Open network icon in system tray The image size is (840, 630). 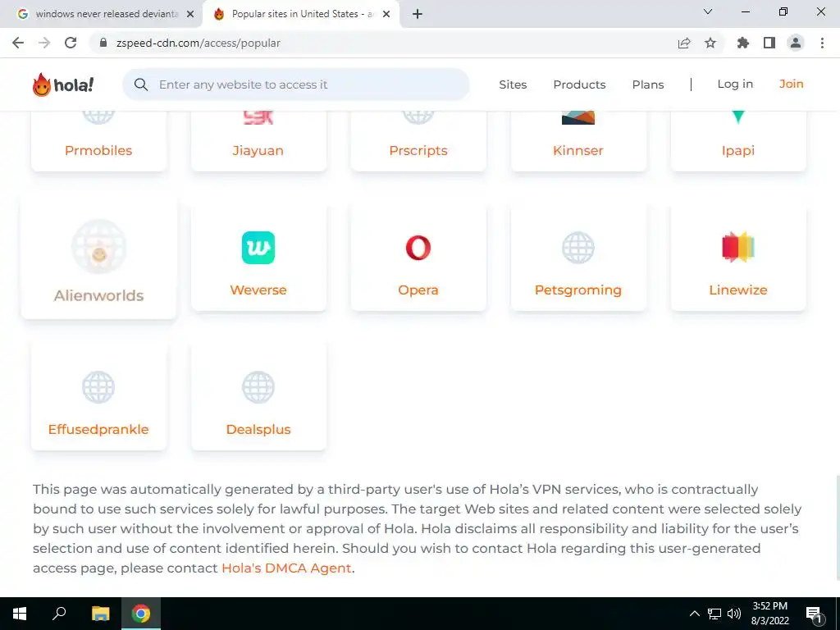point(714,614)
